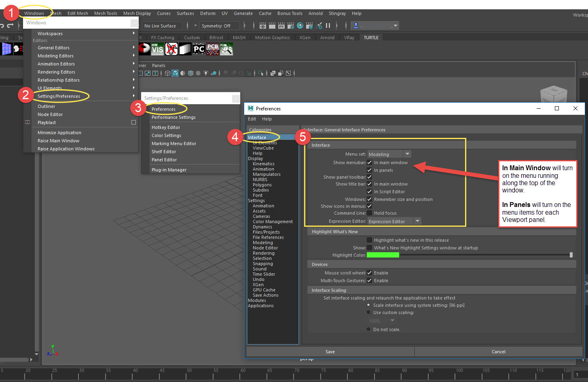Click the blue grid shelf icon
The image size is (588, 382).
point(7,49)
